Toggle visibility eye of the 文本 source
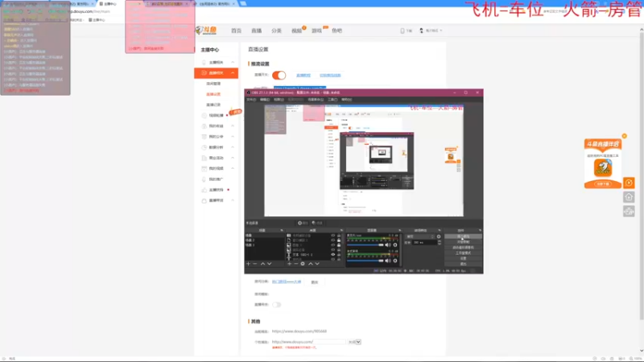Screen dimensions: 644x362 coord(333,255)
